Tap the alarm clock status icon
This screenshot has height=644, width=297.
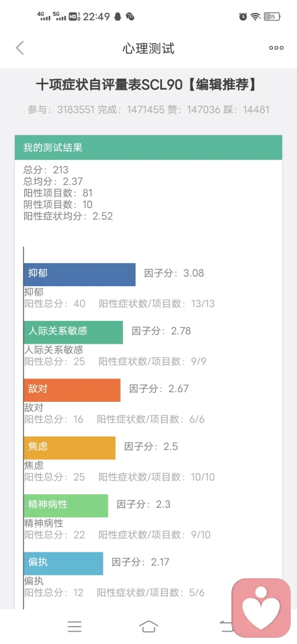point(243,17)
